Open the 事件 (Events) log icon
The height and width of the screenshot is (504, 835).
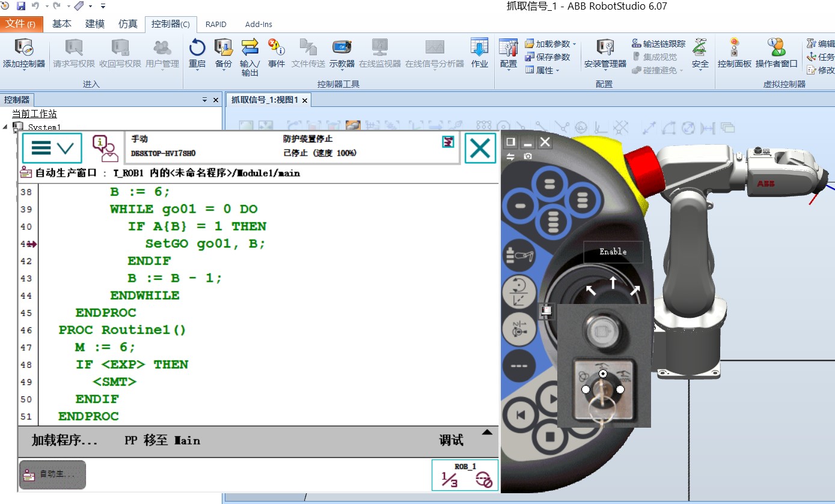tap(277, 47)
